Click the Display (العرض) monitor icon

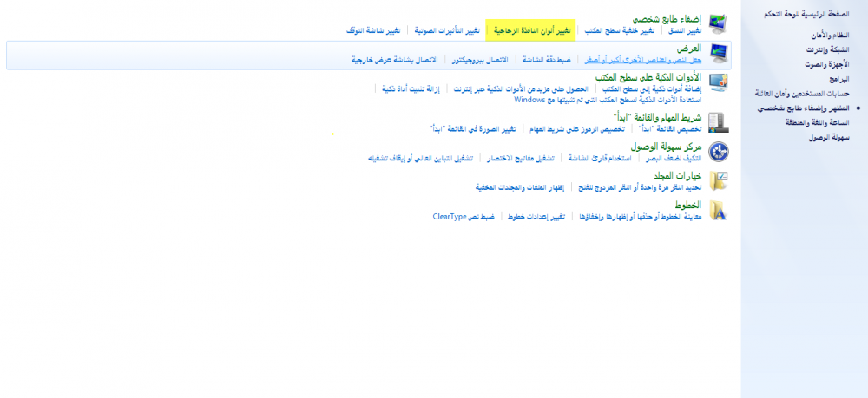pyautogui.click(x=718, y=54)
